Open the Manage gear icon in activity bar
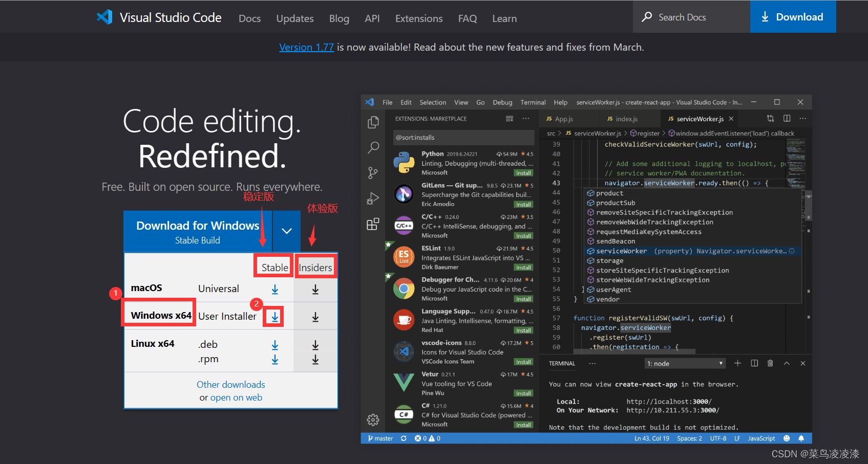Screen dimensions: 868x464 click(373, 420)
